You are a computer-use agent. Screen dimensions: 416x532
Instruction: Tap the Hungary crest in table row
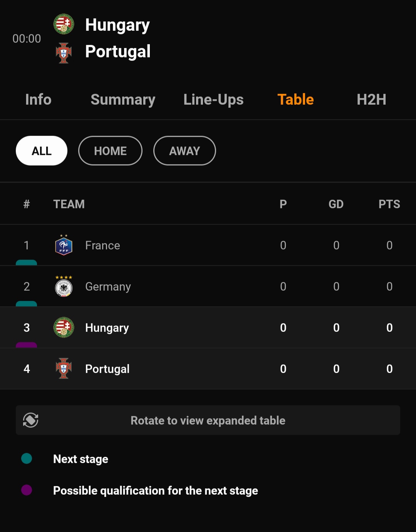coord(64,327)
